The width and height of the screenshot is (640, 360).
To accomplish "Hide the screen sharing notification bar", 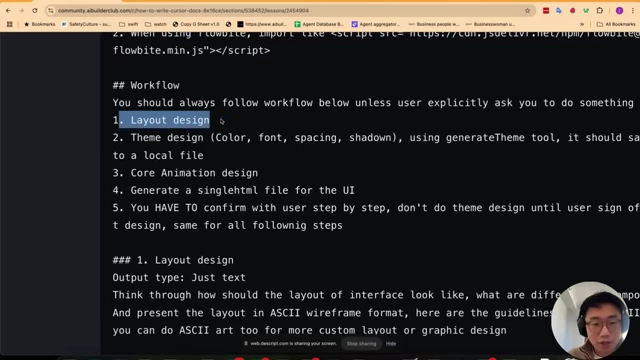I will click(x=391, y=344).
